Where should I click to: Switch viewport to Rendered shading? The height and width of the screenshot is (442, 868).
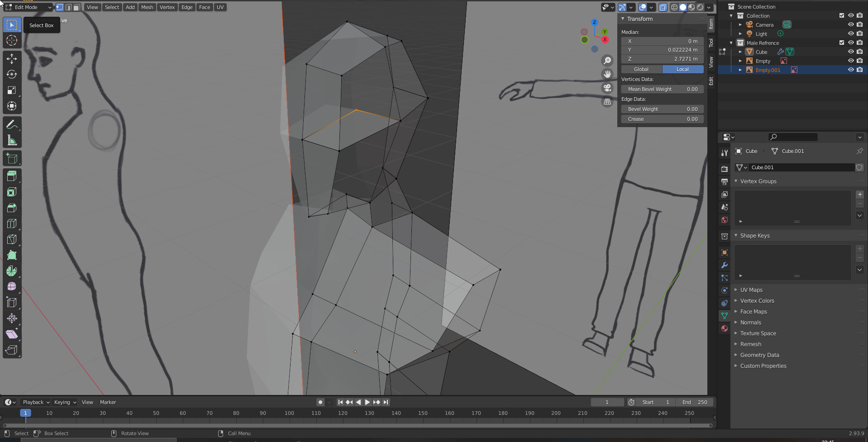(x=700, y=7)
